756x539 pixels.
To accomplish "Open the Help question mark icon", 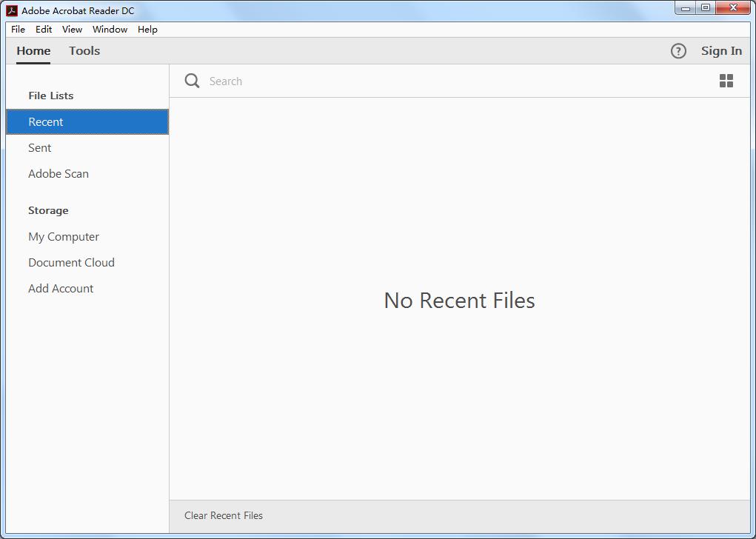I will coord(678,50).
